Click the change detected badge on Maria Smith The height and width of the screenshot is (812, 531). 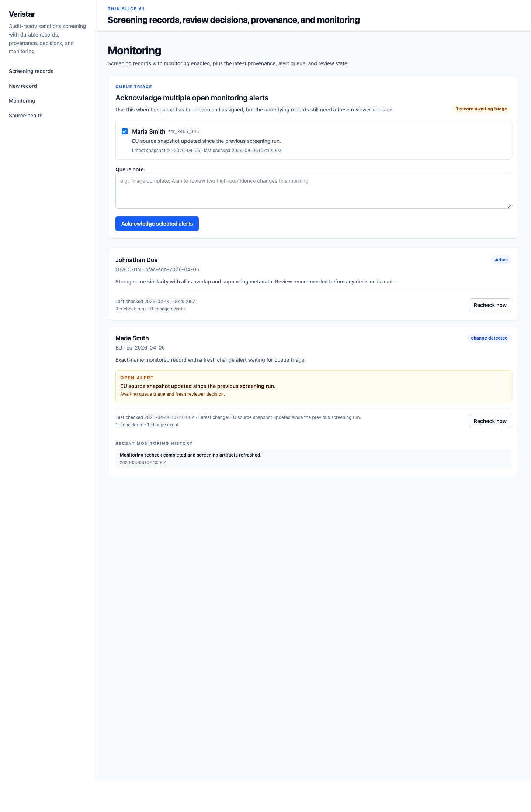tap(489, 338)
